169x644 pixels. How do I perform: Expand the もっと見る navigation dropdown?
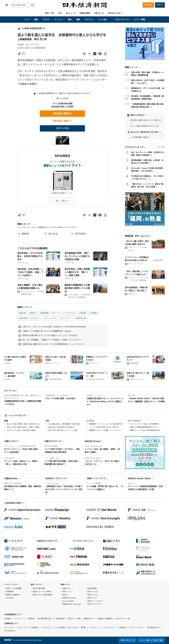(103, 20)
